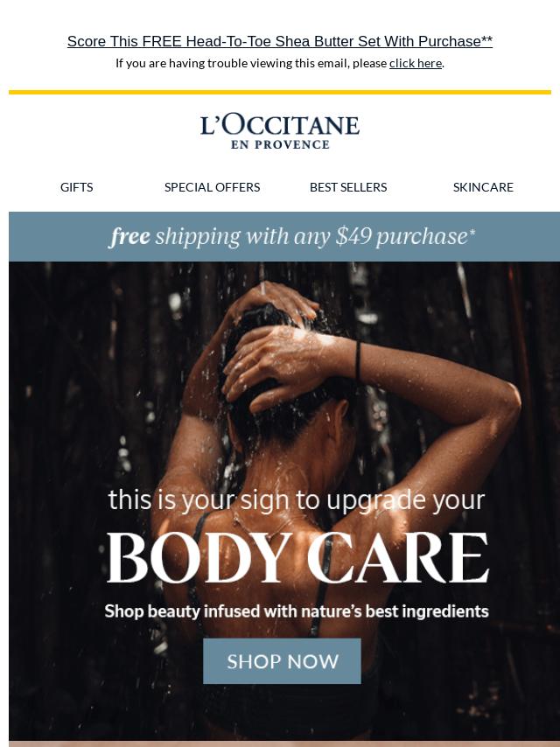Screen dimensions: 560x747
Task: Click the pink image strip below hero photo
Action: coord(284,744)
